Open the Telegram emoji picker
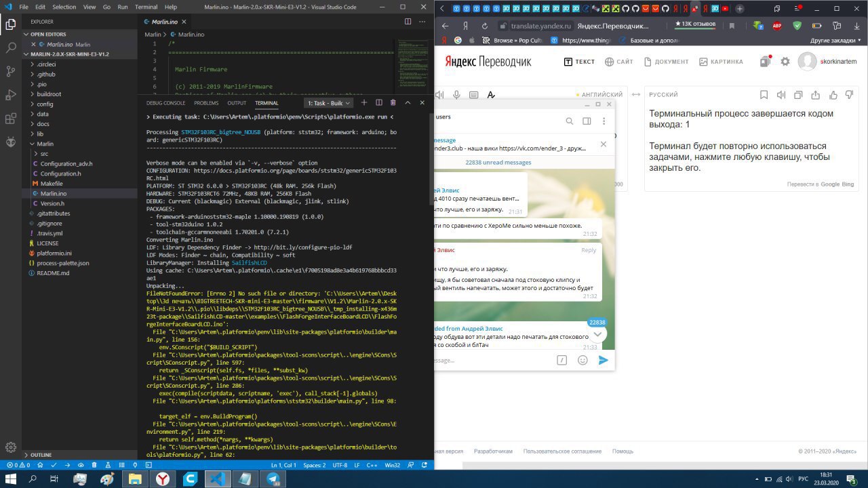Image resolution: width=868 pixels, height=488 pixels. point(583,360)
